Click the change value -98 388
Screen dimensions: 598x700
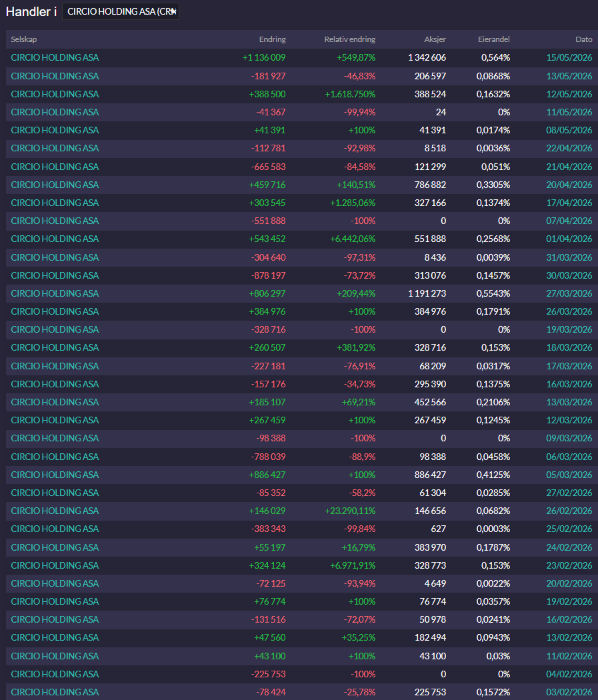tap(271, 439)
